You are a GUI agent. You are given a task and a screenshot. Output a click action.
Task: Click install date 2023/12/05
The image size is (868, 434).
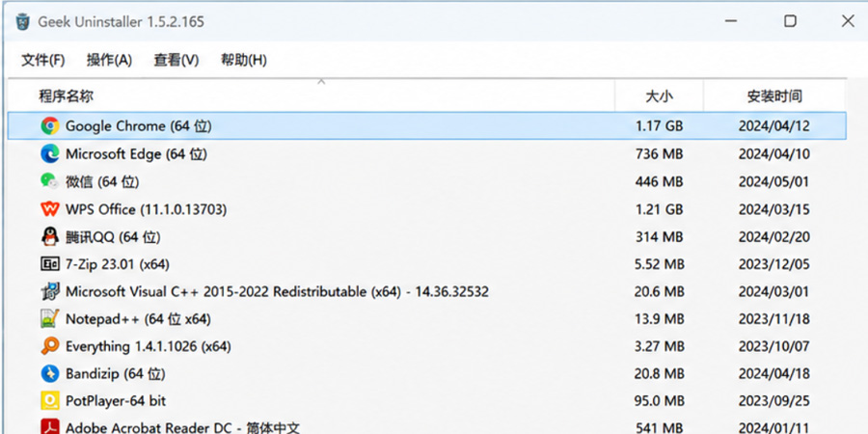773,264
